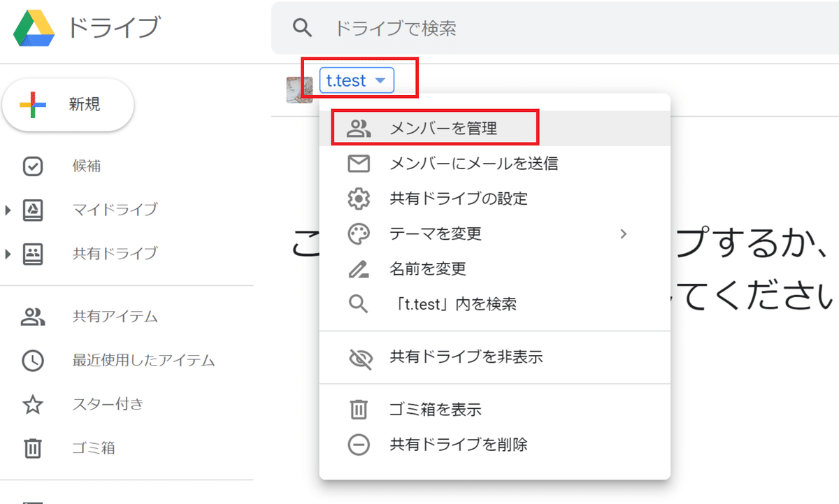This screenshot has width=839, height=504.
Task: Click the search magnifier icon
Action: [302, 28]
